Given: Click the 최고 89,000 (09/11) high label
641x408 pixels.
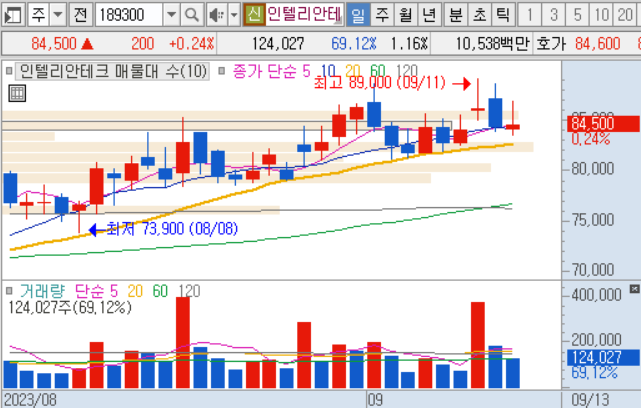Looking at the screenshot, I should pos(379,83).
